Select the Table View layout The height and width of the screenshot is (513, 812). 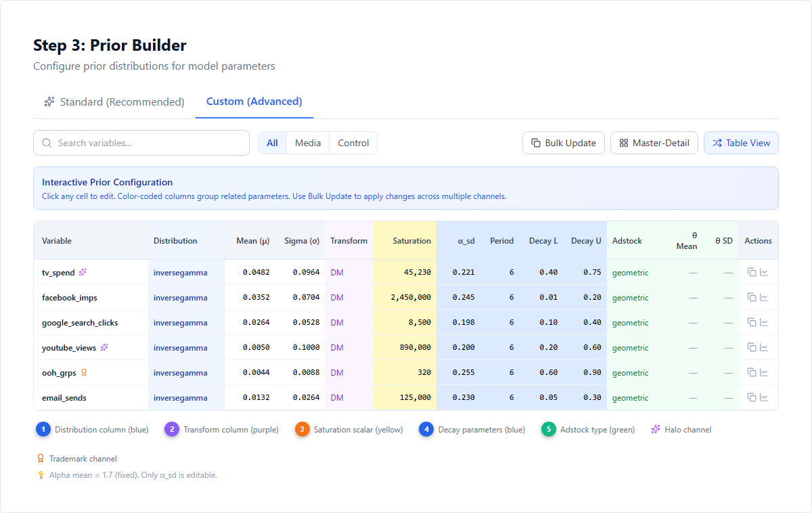[741, 143]
